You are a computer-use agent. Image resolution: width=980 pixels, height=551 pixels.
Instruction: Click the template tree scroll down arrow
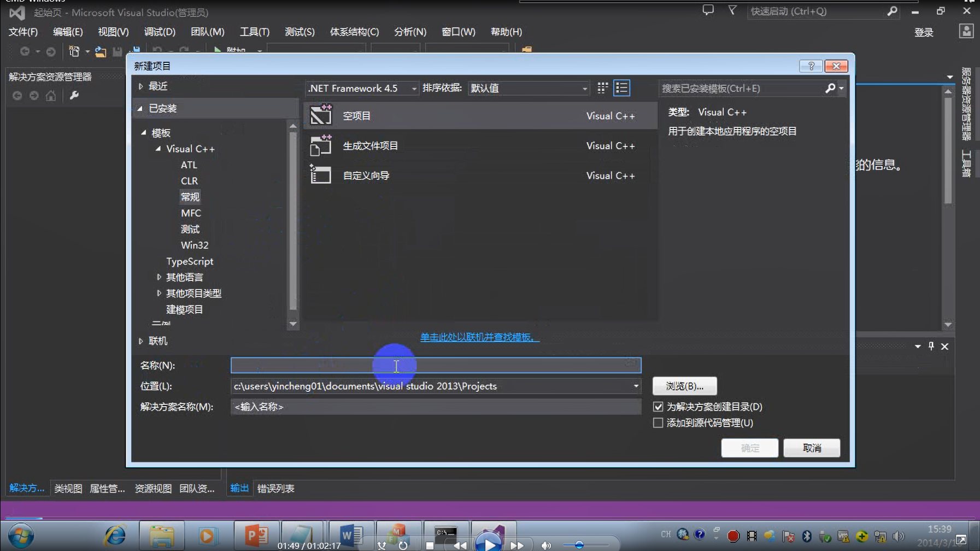pos(293,324)
